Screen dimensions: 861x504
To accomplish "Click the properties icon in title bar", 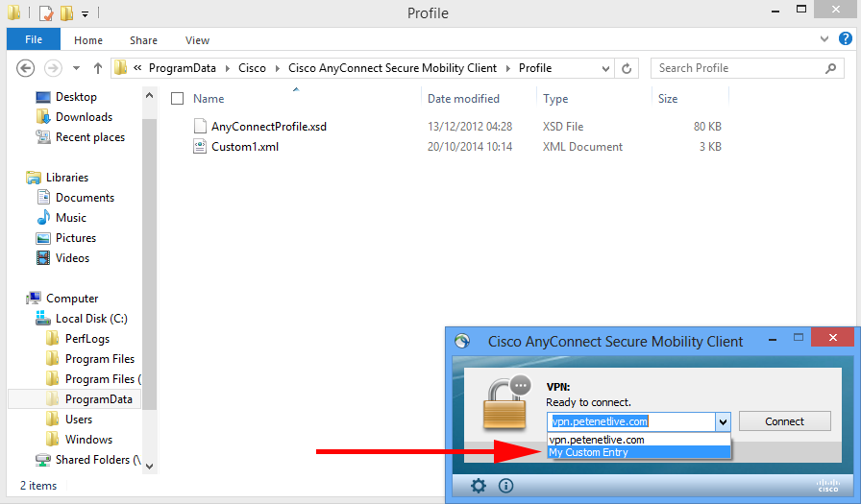I will [47, 12].
